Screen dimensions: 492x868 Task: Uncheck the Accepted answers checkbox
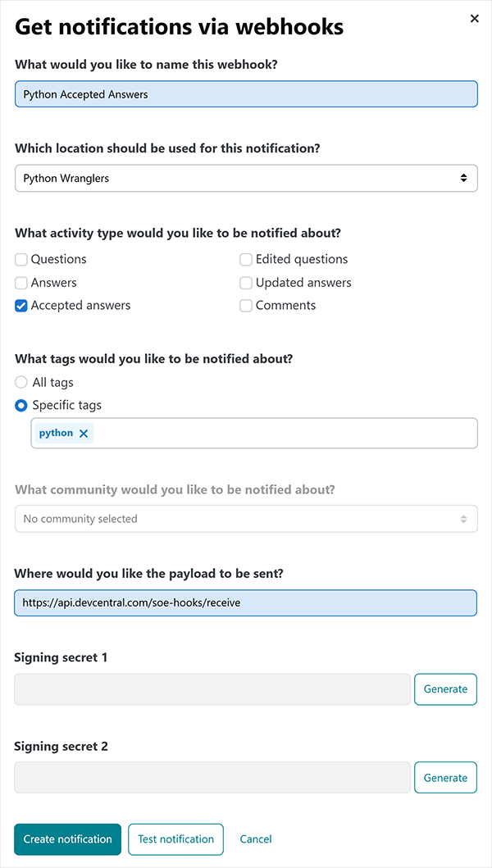pyautogui.click(x=21, y=306)
